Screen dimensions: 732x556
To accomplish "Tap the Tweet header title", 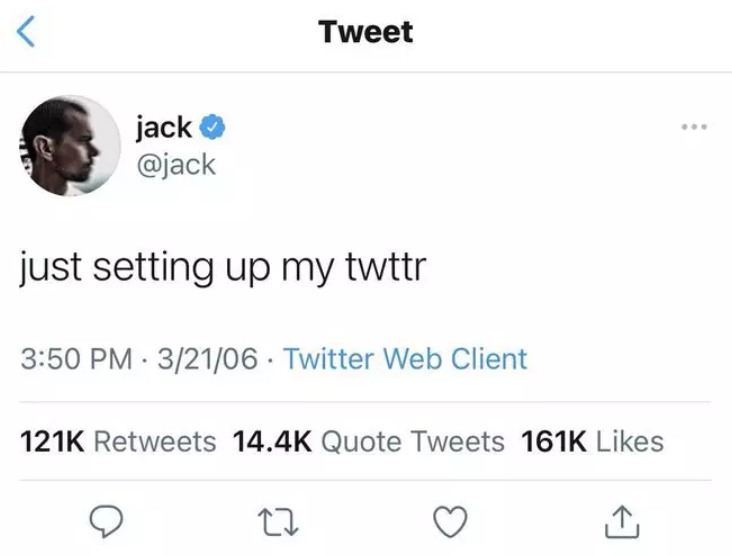I will coord(366,32).
